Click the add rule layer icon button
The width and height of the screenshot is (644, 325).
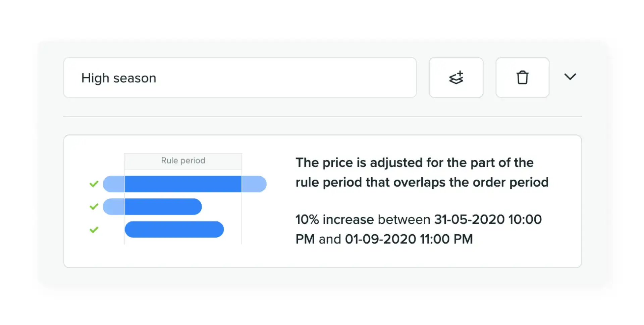pyautogui.click(x=456, y=78)
